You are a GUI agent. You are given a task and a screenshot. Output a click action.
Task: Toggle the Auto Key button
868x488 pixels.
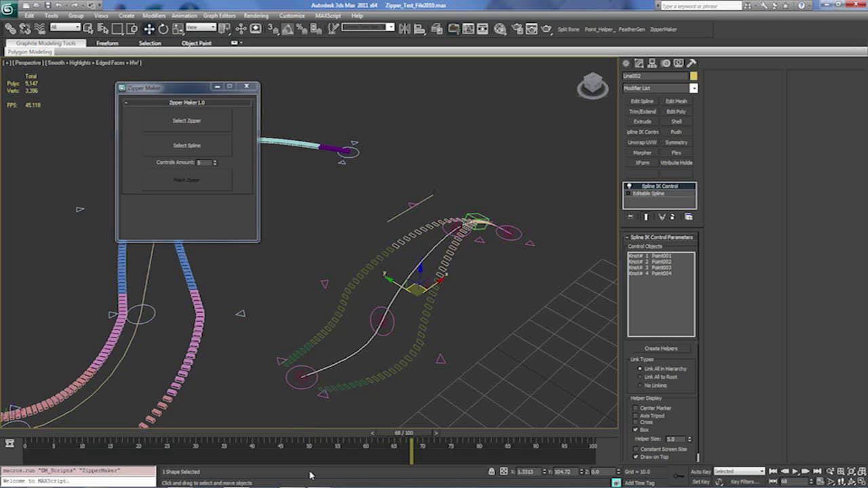pyautogui.click(x=701, y=471)
